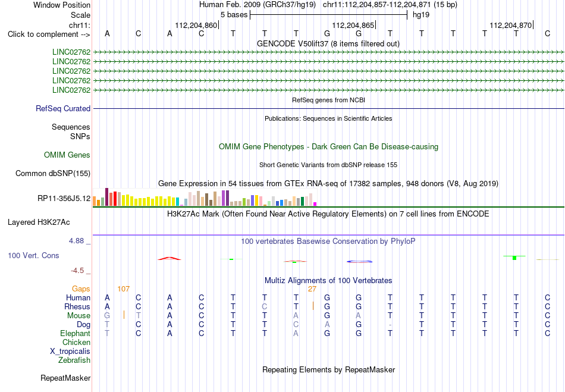Click position label 112,204,865 on the ruler
Screen dimensions: 565x392
point(353,25)
